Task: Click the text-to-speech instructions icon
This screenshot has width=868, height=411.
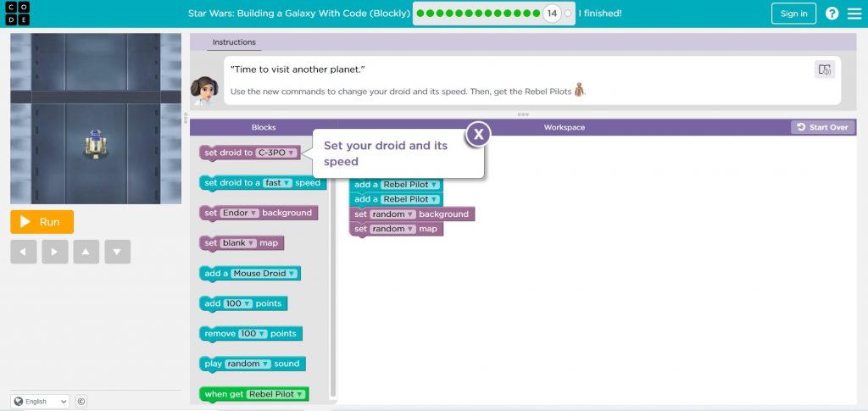Action: [x=825, y=69]
